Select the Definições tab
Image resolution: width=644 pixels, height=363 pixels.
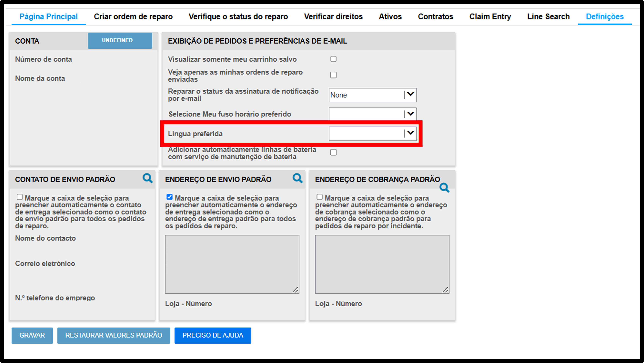pos(605,16)
